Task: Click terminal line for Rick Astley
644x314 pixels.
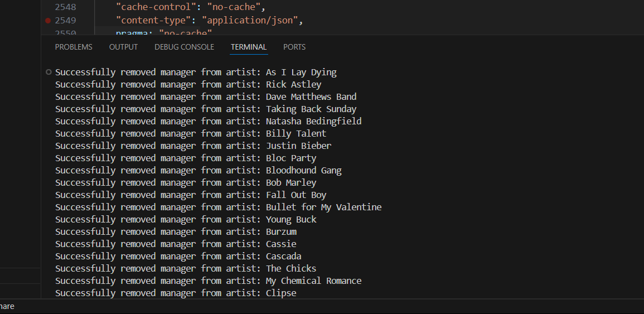Action: (188, 85)
